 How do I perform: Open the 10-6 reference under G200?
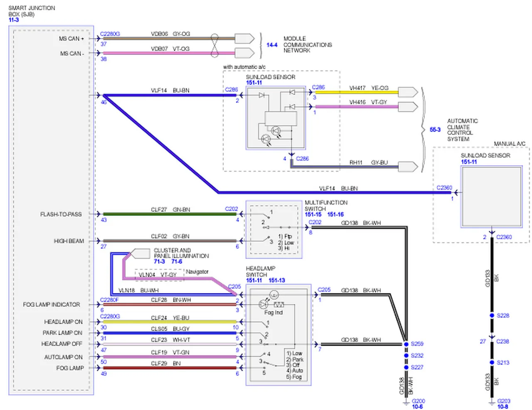[x=417, y=407]
